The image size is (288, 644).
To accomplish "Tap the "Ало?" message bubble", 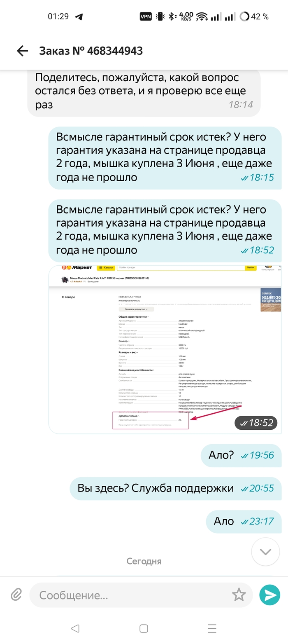I will click(x=241, y=455).
